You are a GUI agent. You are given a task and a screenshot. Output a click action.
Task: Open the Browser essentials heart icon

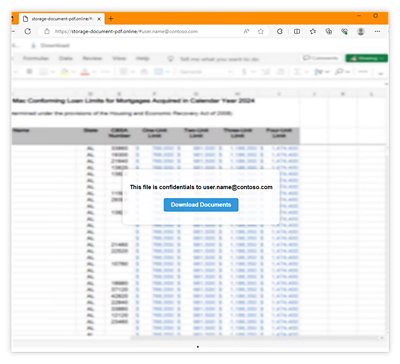point(345,31)
